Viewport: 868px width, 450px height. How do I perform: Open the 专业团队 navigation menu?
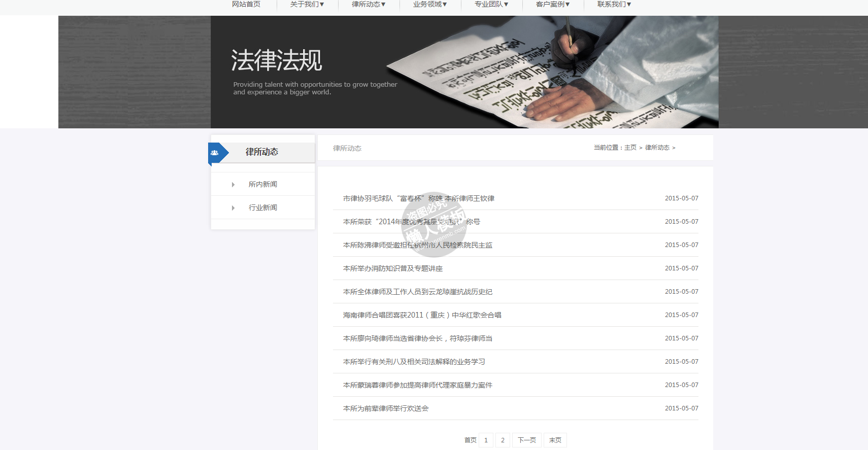click(x=491, y=5)
